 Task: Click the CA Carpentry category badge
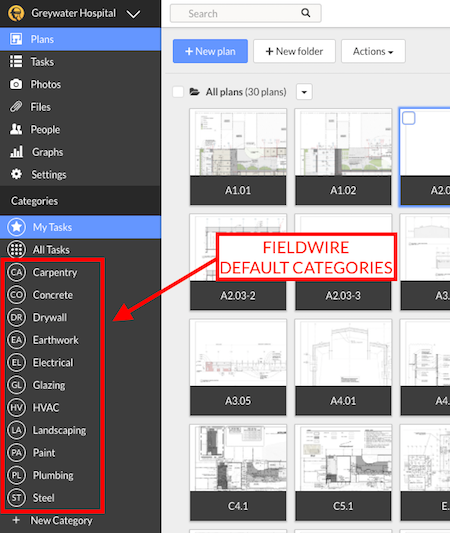tap(16, 272)
